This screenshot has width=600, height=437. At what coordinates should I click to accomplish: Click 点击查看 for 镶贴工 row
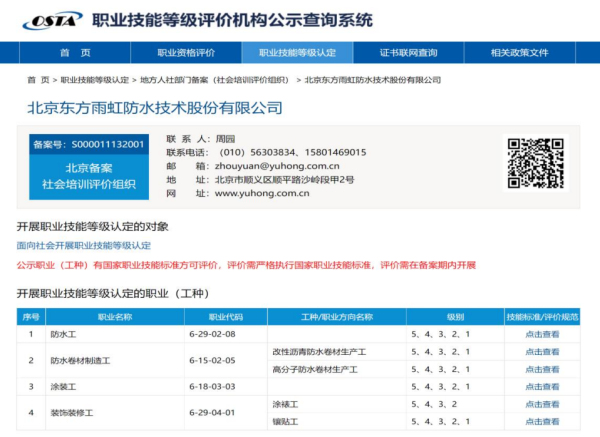click(542, 421)
